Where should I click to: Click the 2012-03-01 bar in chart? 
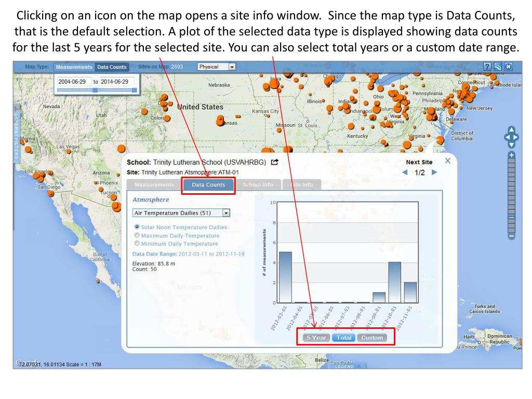point(285,277)
